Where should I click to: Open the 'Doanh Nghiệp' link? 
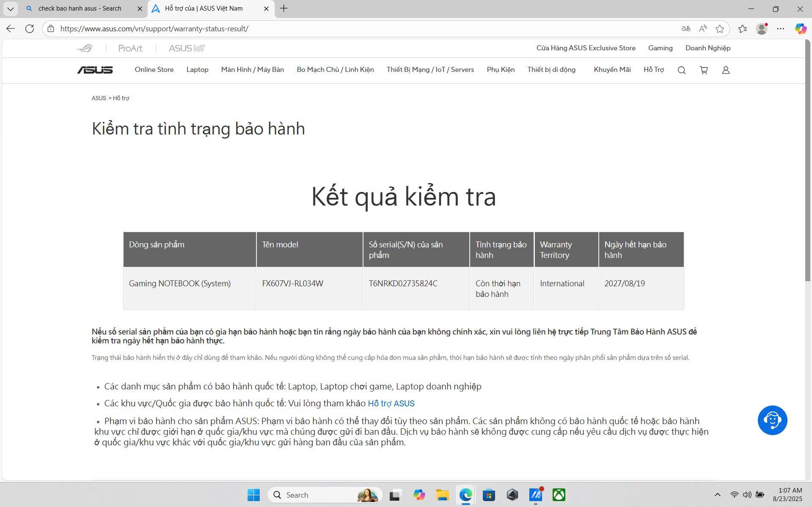[x=708, y=48]
